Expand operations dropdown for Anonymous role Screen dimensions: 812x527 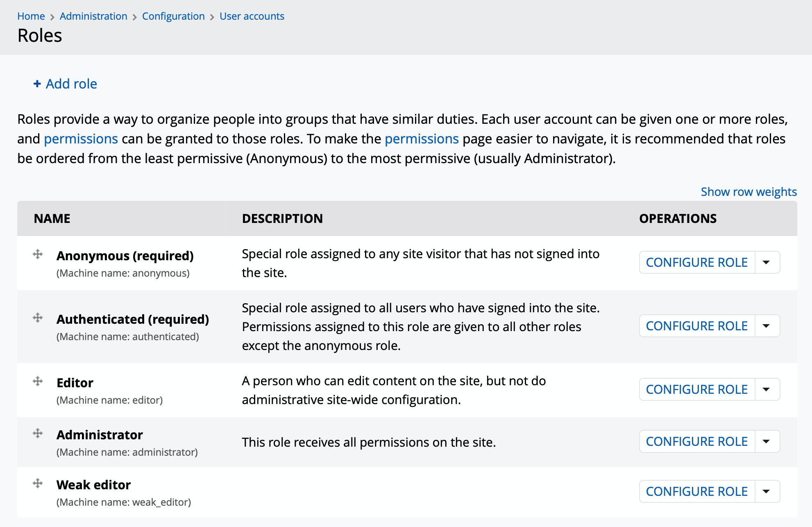point(767,262)
